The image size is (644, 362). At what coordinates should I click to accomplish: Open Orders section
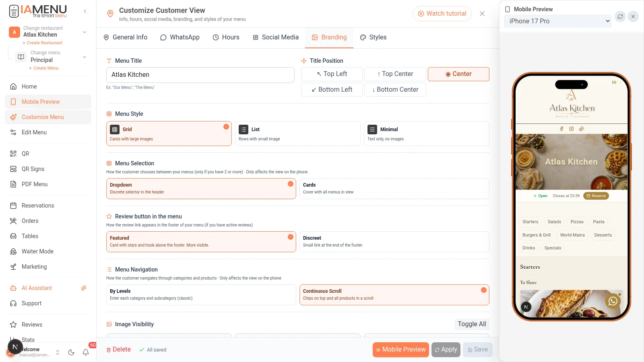(48, 221)
